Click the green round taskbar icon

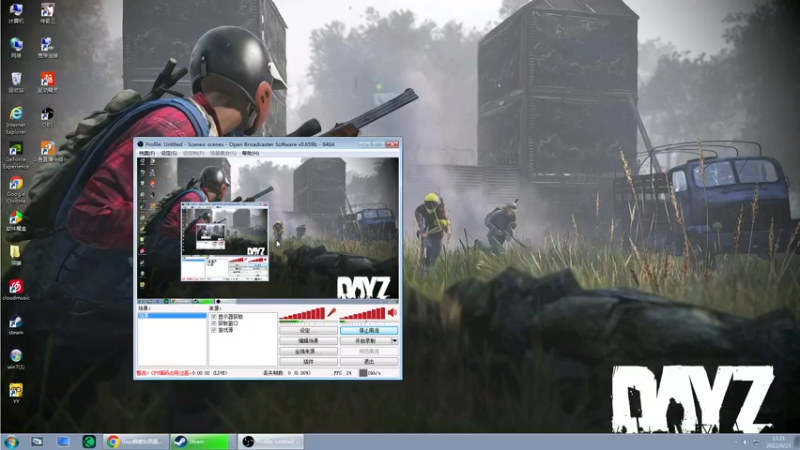(89, 442)
